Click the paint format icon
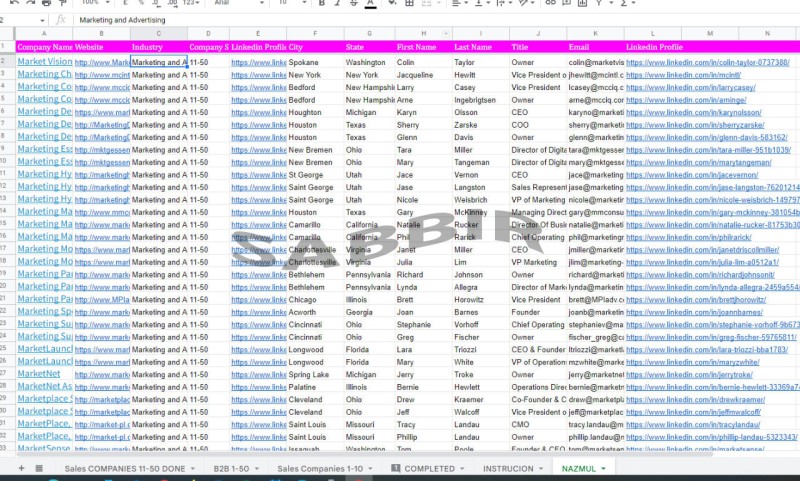Image resolution: width=800 pixels, height=481 pixels. click(x=62, y=3)
